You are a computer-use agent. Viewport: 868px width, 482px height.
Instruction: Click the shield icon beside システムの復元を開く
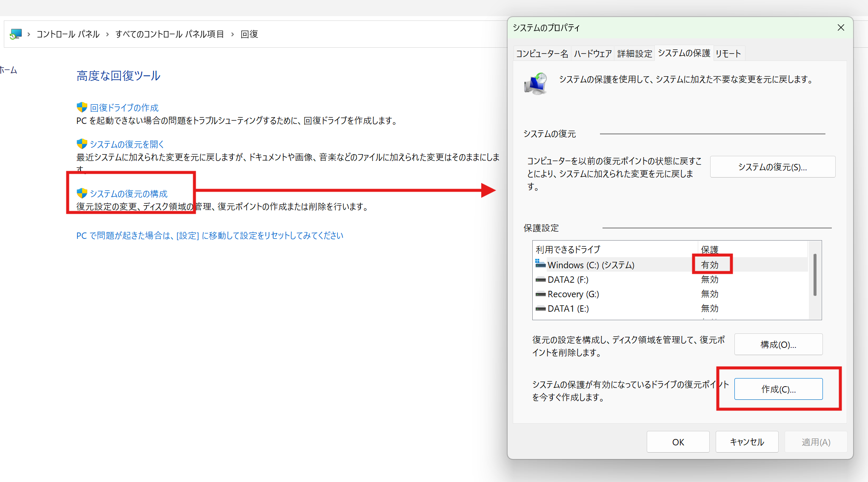pyautogui.click(x=82, y=144)
